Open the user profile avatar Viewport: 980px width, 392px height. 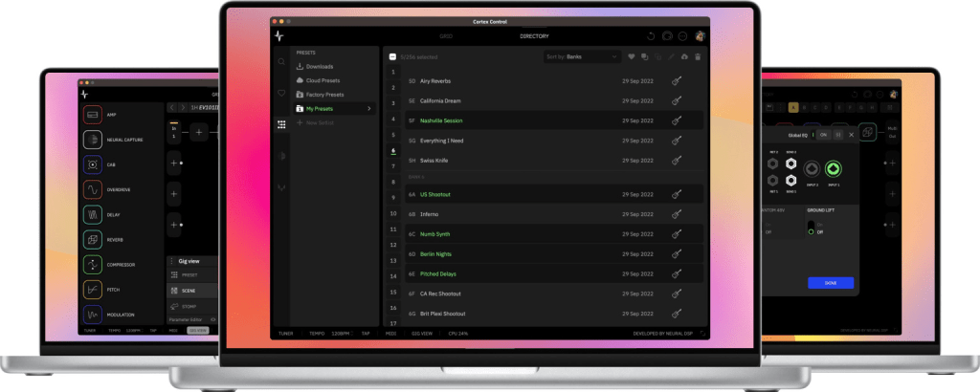pyautogui.click(x=701, y=35)
